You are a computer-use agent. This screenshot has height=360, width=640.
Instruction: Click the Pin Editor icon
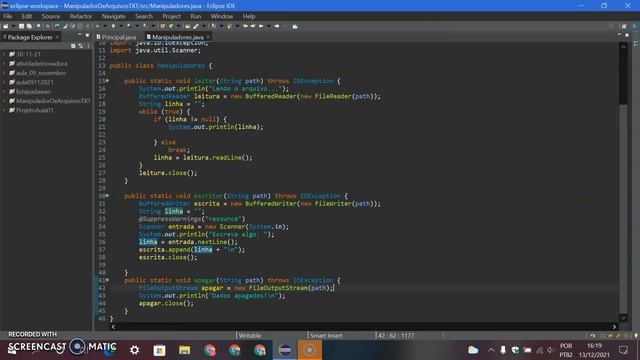pyautogui.click(x=295, y=26)
